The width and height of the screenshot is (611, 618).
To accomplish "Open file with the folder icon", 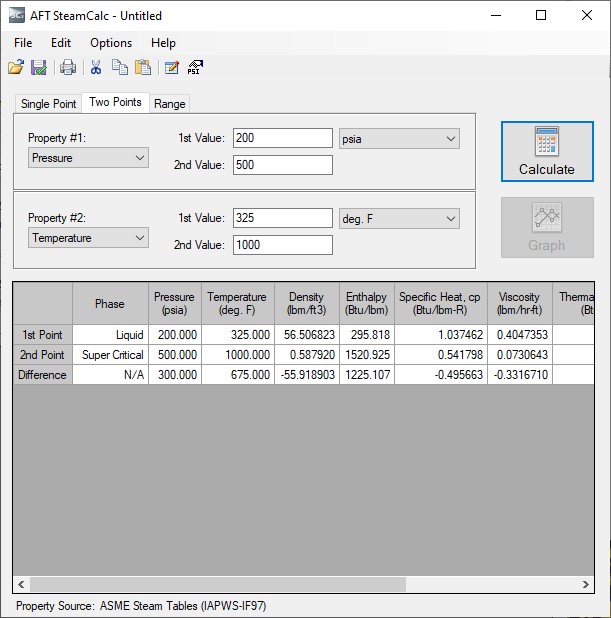I will [x=16, y=67].
